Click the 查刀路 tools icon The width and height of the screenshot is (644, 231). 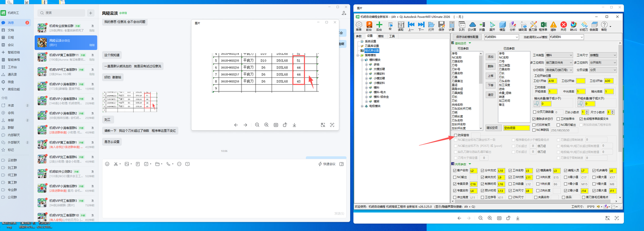click(533, 25)
